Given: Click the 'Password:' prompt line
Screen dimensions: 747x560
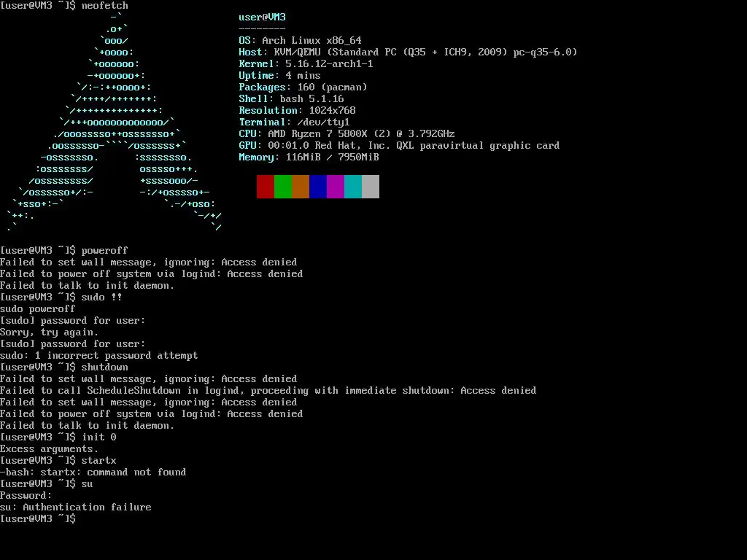Looking at the screenshot, I should point(26,496).
